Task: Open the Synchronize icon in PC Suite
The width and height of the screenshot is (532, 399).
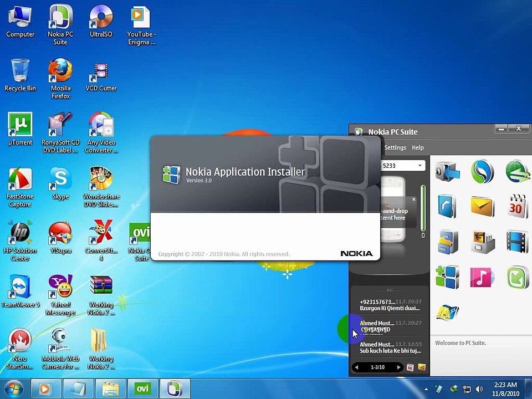Action: tap(482, 172)
